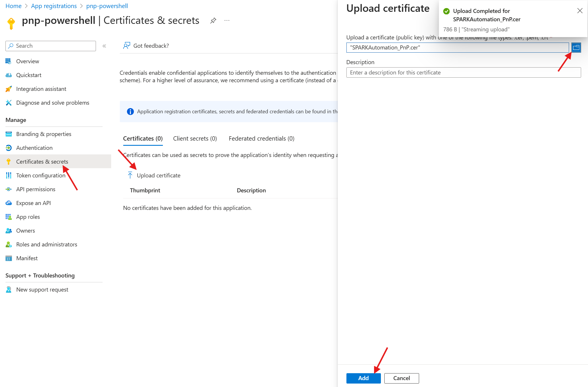Go to Home breadcrumb link

point(14,6)
